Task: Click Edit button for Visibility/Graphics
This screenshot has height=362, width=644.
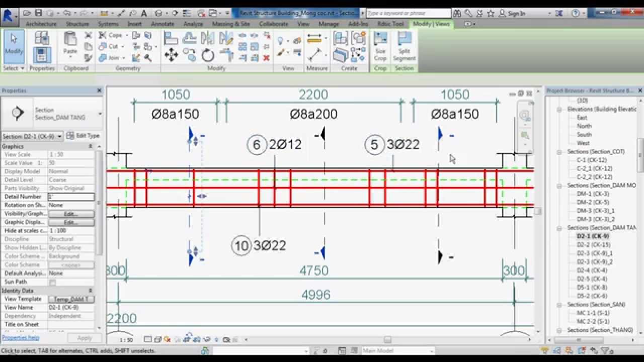Action: (71, 214)
